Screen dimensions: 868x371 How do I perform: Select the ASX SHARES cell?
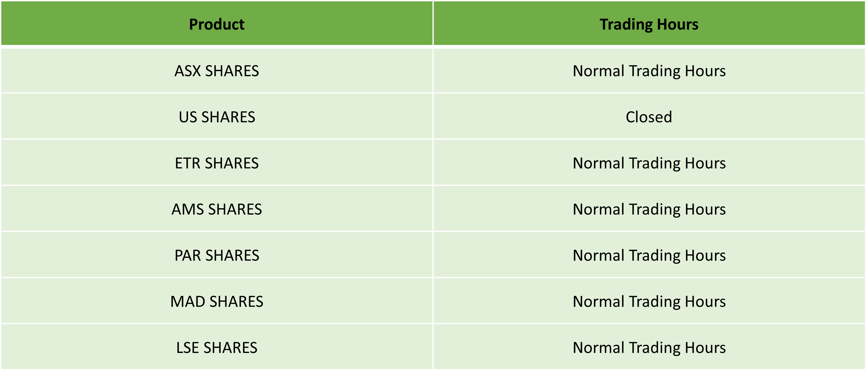tap(217, 71)
